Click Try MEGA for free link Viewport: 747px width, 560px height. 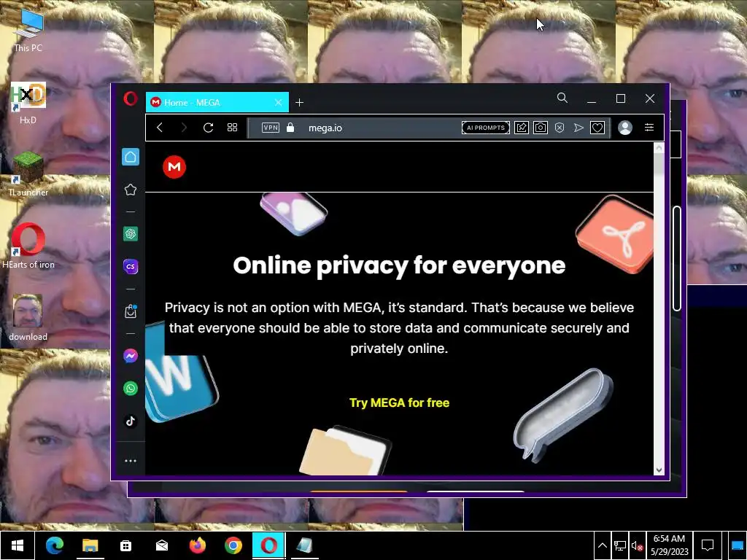point(399,402)
